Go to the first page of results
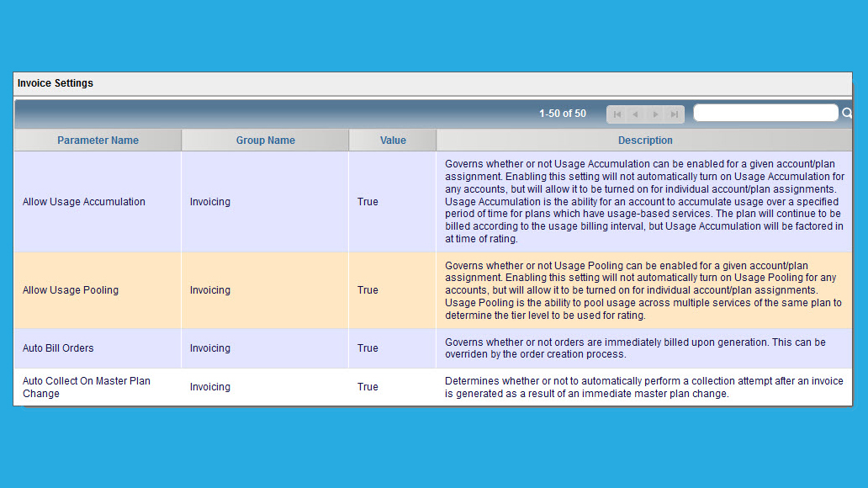 click(617, 114)
